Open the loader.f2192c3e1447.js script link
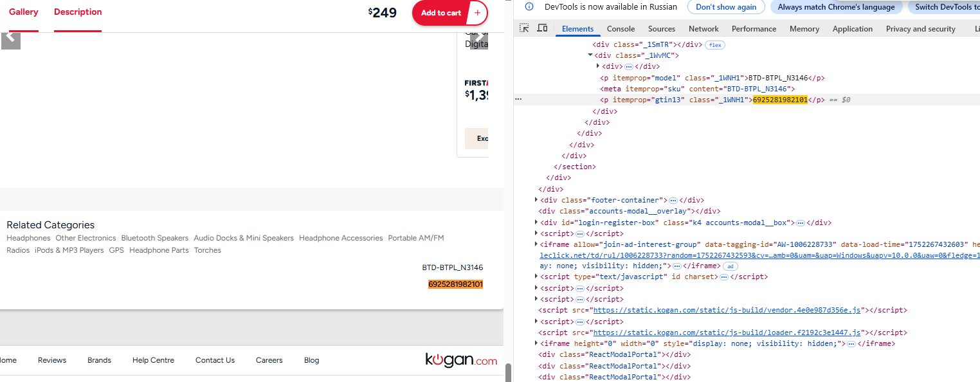The width and height of the screenshot is (980, 382). pyautogui.click(x=727, y=332)
